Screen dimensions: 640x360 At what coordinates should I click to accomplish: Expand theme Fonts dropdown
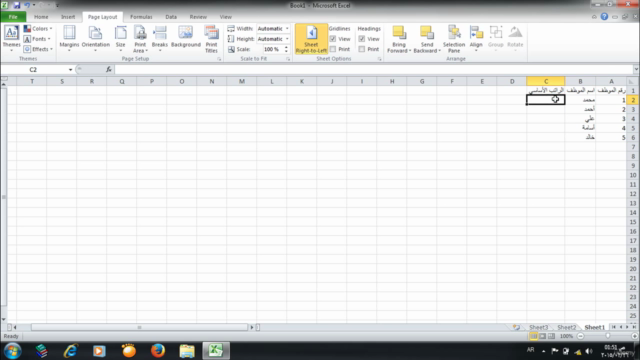point(37,39)
